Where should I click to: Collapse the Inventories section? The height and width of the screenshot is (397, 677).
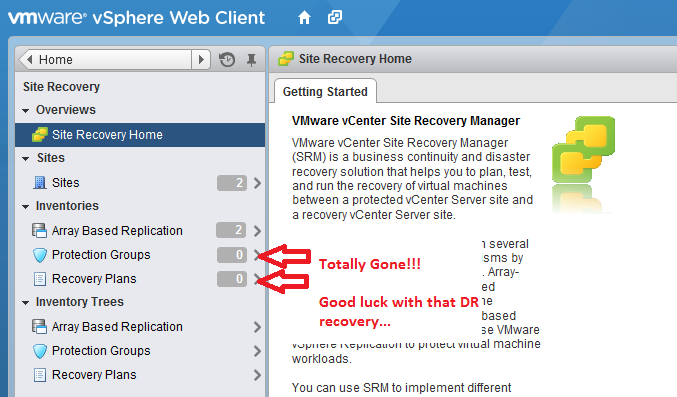(26, 206)
